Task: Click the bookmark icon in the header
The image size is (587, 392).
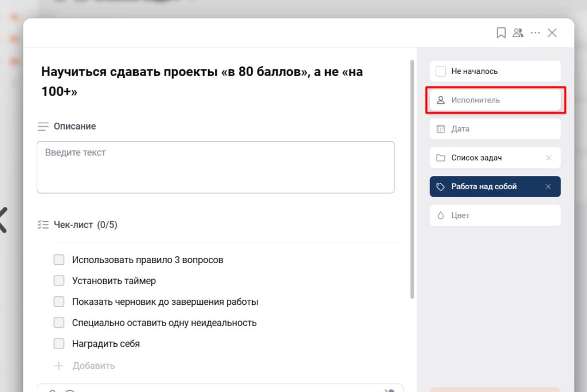Action: (501, 33)
